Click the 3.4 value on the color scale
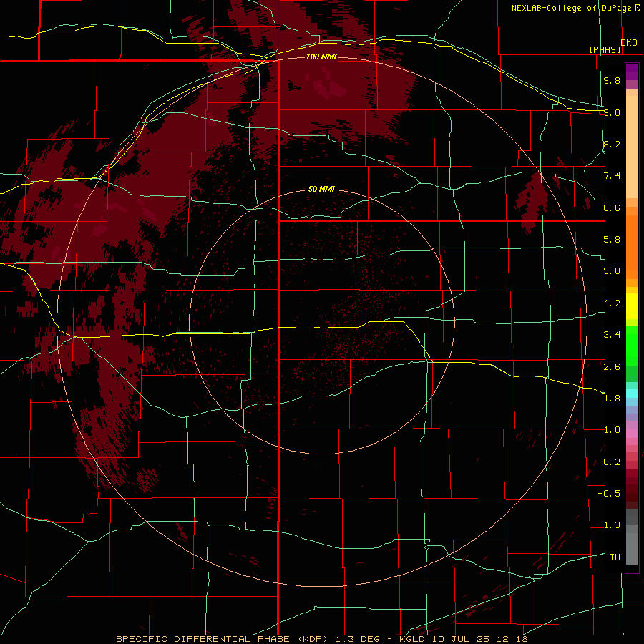 612,335
